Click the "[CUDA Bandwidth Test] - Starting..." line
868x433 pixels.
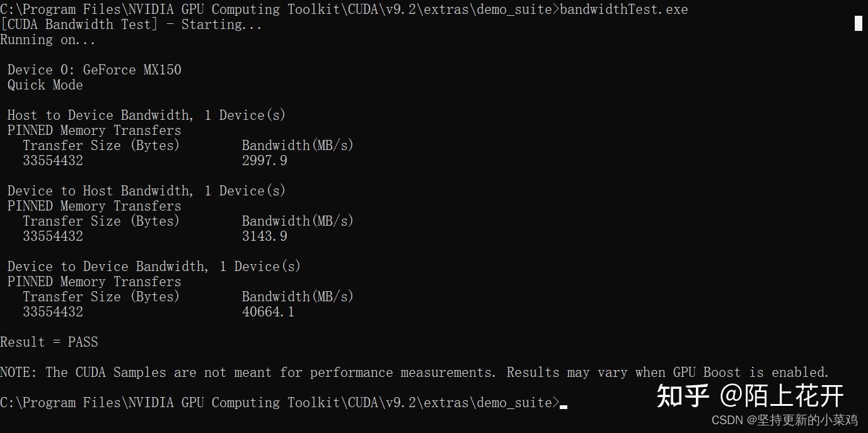point(131,25)
